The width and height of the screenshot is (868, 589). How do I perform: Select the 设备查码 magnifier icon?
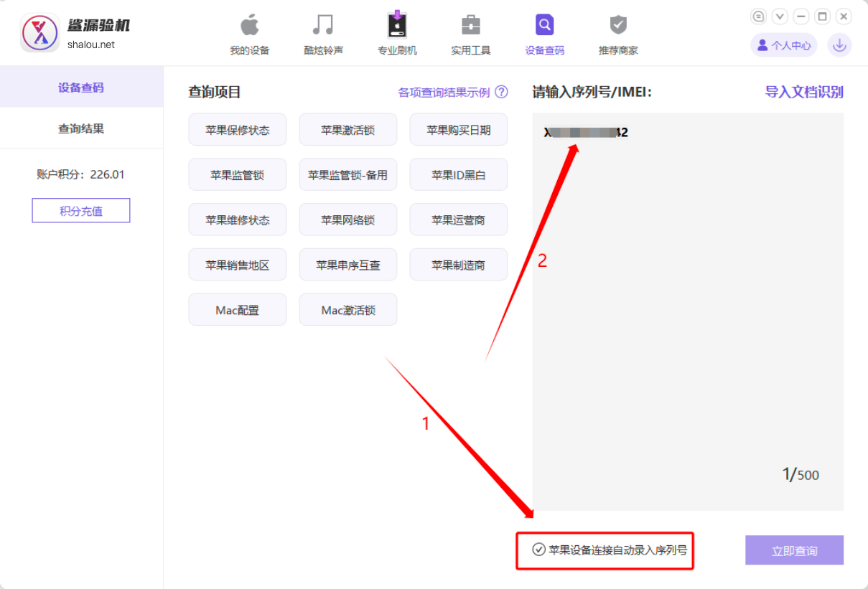(543, 32)
